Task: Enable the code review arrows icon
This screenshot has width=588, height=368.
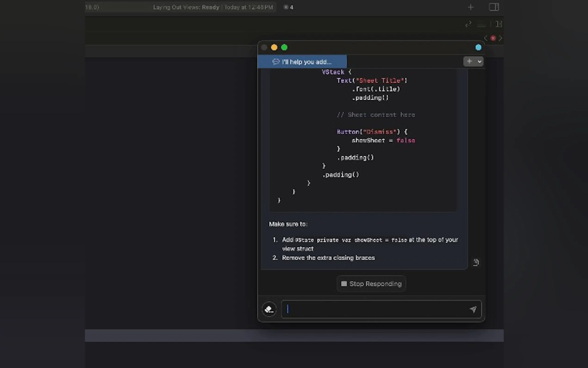Action: (x=468, y=24)
